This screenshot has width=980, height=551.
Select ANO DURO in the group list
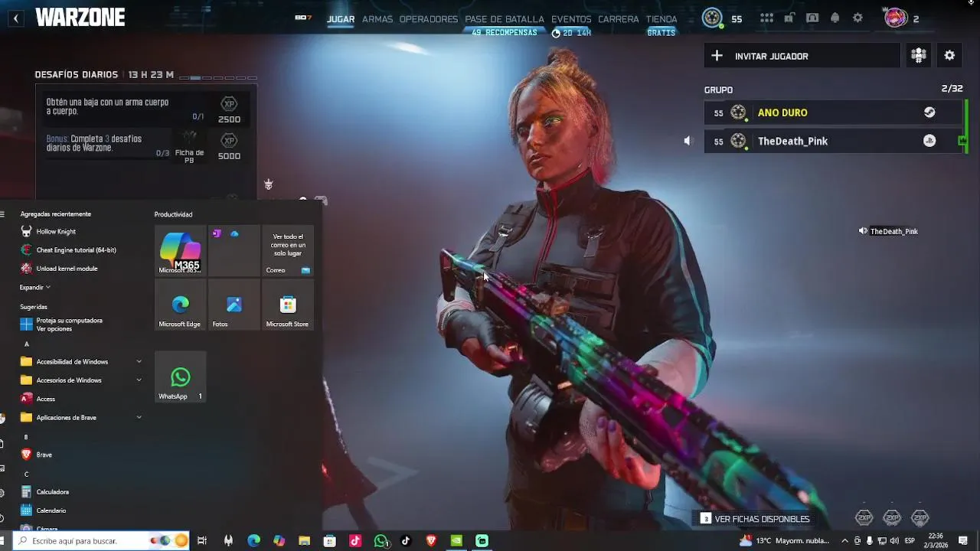(833, 112)
